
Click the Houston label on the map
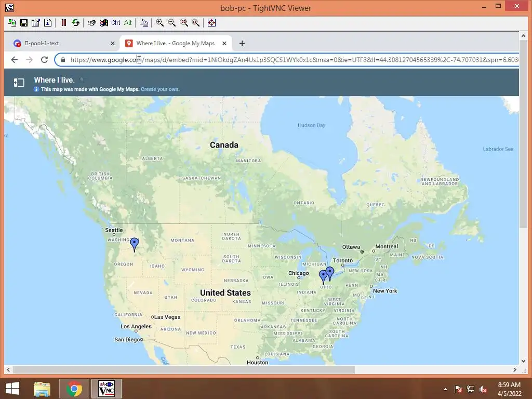(257, 362)
